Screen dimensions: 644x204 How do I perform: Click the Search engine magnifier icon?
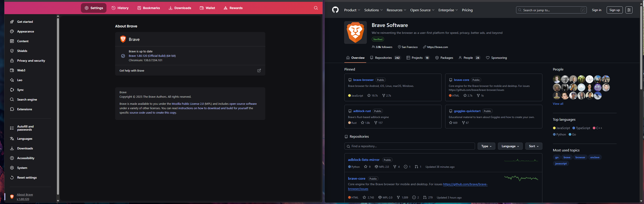pyautogui.click(x=12, y=99)
